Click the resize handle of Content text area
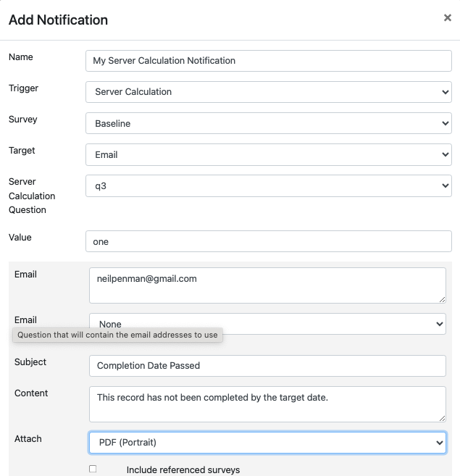The height and width of the screenshot is (476, 460). (442, 418)
